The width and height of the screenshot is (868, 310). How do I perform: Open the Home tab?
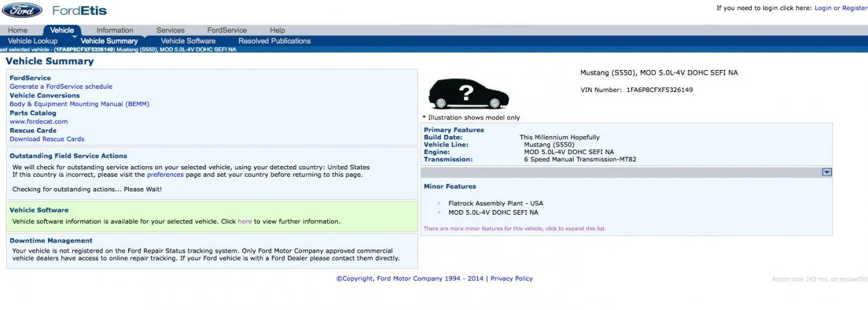17,30
